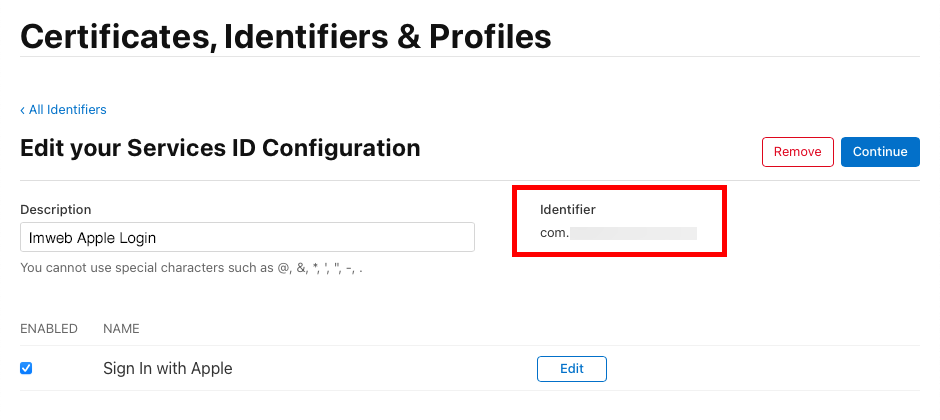Go back via the All Identifiers link
Screen dimensions: 940x420
[x=67, y=110]
